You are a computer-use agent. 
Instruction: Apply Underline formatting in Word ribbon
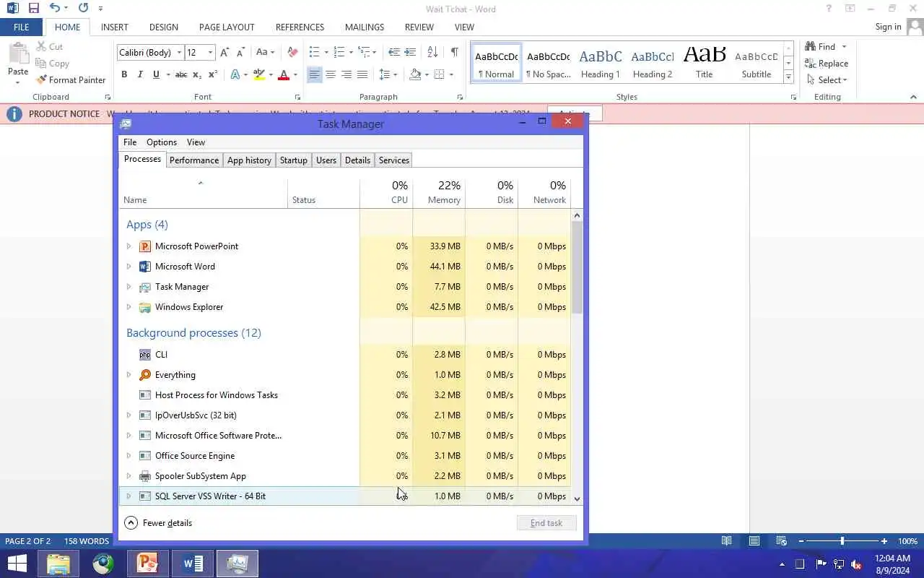(157, 74)
